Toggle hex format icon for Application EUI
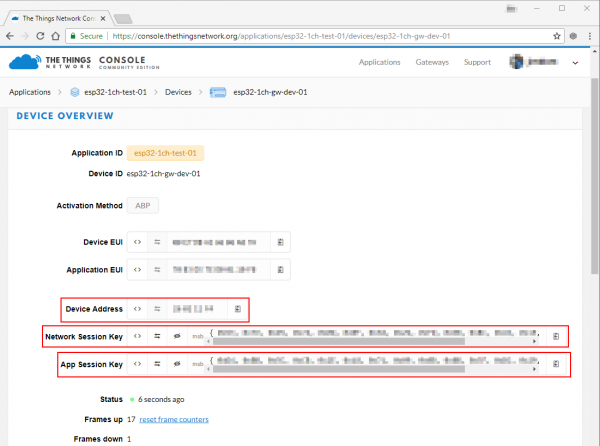Viewport: 600px width, 446px height. tap(137, 270)
